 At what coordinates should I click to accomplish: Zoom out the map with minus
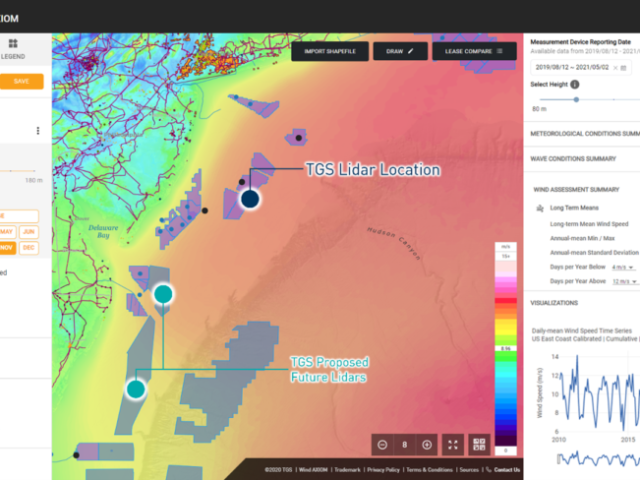click(x=382, y=445)
